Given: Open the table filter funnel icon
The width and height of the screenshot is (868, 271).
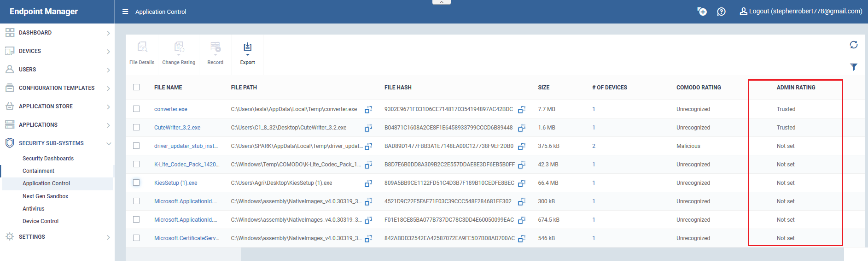Looking at the screenshot, I should (x=854, y=67).
